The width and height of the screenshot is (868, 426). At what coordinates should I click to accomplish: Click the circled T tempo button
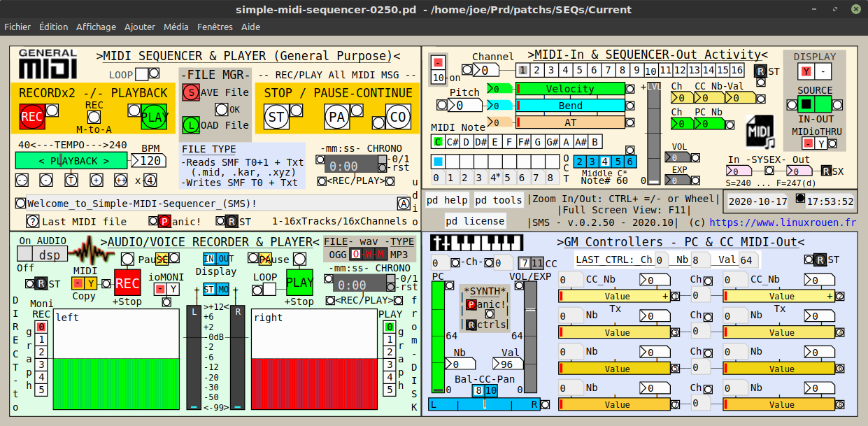pyautogui.click(x=71, y=180)
